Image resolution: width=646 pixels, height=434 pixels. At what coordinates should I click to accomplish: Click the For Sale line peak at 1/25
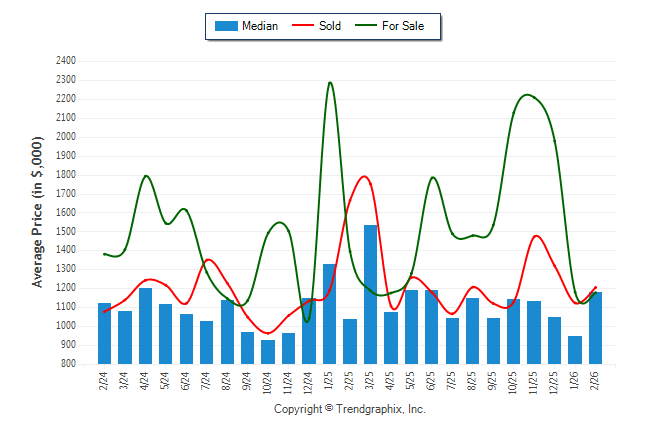click(x=329, y=83)
